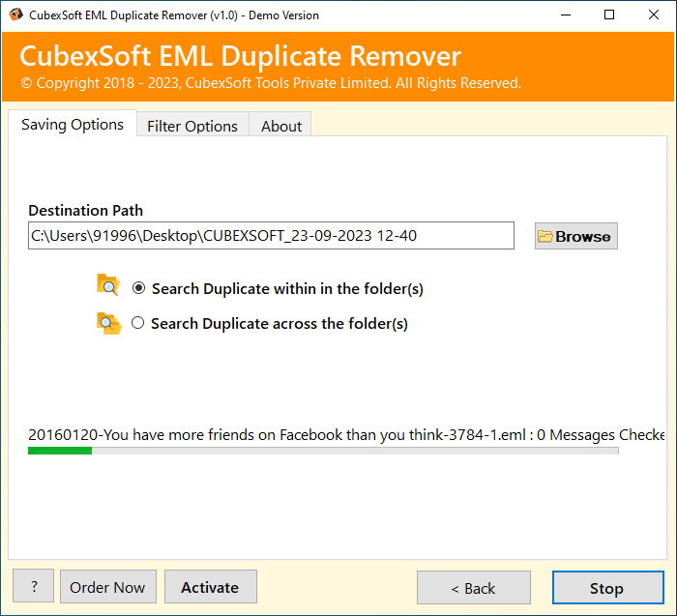Maximize the application window
The width and height of the screenshot is (677, 616).
[x=609, y=15]
